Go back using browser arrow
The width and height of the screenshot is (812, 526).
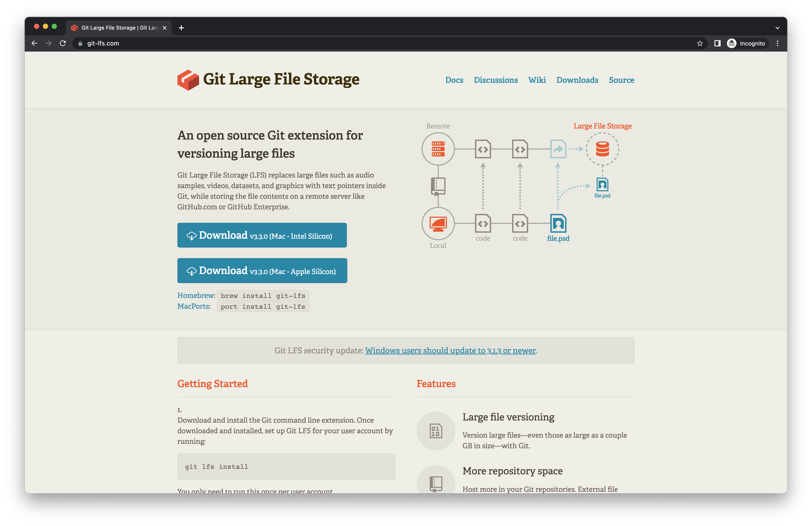coord(34,43)
